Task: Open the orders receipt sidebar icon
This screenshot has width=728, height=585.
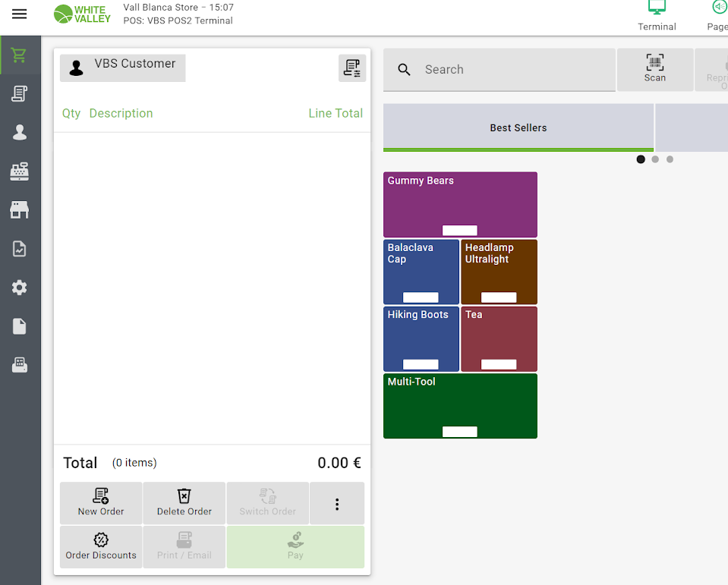Action: tap(19, 94)
